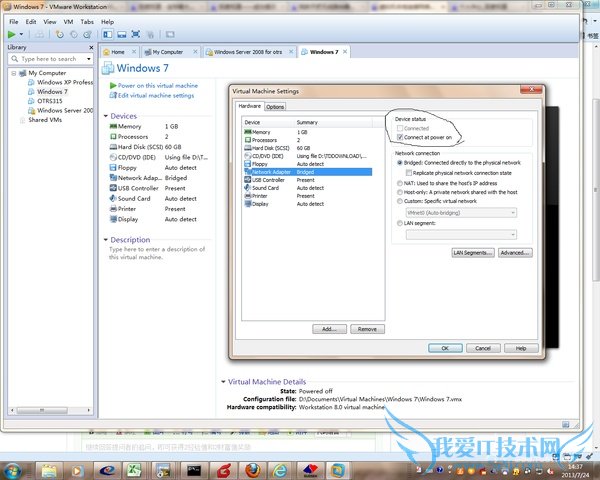Switch to Windows Server 2008 for otrs tab
Viewport: 600px width, 480px height.
[x=248, y=52]
